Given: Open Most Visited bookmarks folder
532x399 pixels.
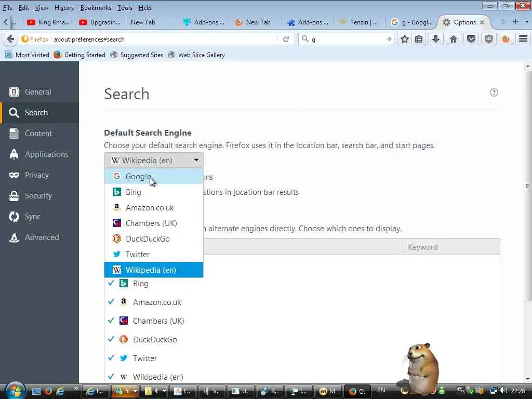Looking at the screenshot, I should tap(27, 55).
